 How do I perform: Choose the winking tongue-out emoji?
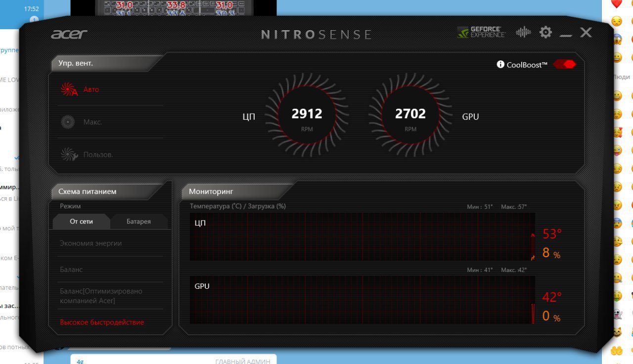coord(617,150)
